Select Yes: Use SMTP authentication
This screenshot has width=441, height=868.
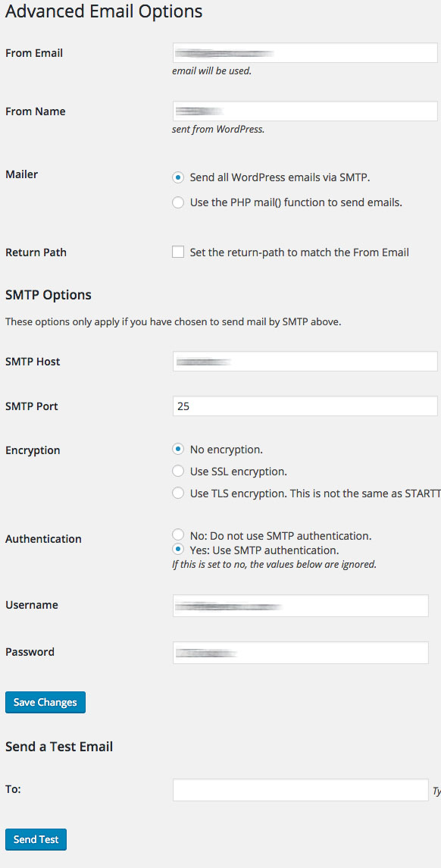tap(177, 550)
